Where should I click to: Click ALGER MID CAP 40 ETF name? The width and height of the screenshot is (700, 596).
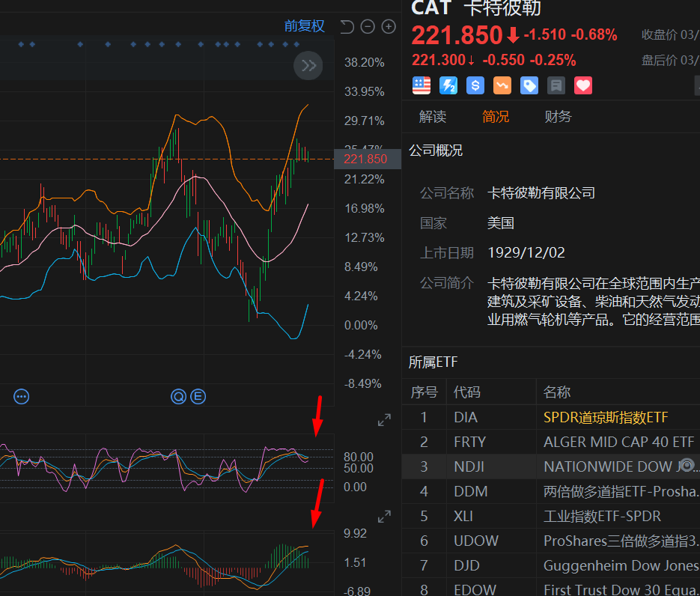tap(618, 442)
